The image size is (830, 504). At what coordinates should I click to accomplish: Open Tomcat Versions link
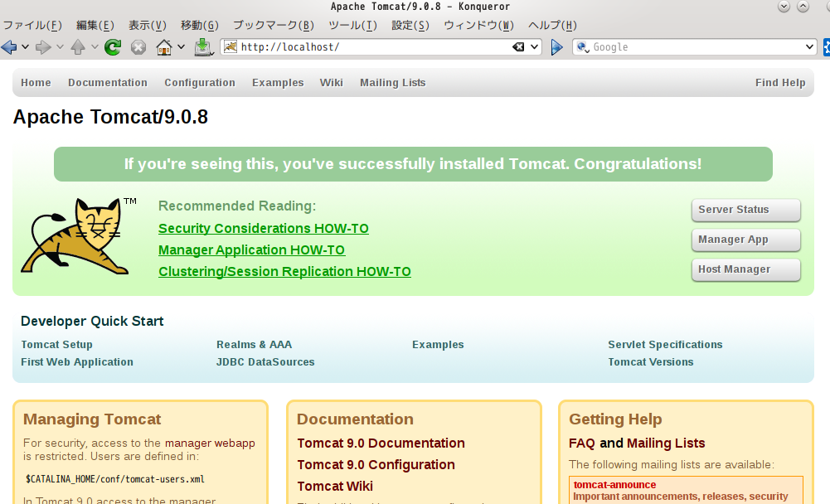tap(651, 362)
